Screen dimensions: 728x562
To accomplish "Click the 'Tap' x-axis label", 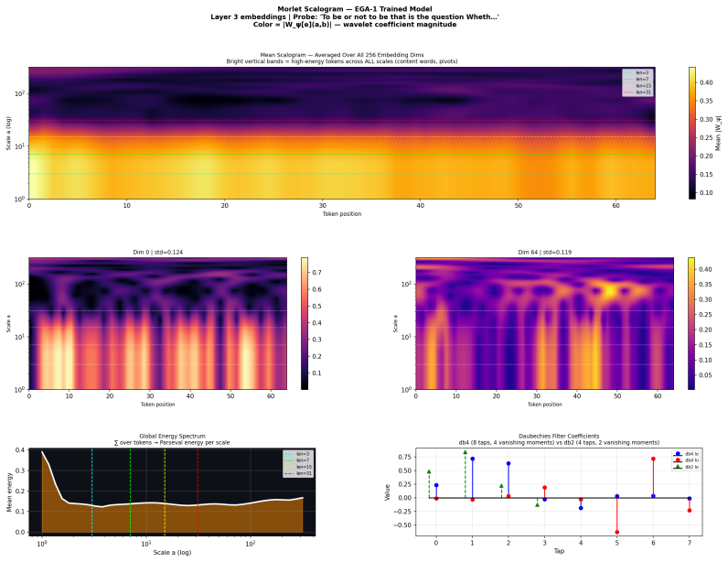I will (559, 551).
